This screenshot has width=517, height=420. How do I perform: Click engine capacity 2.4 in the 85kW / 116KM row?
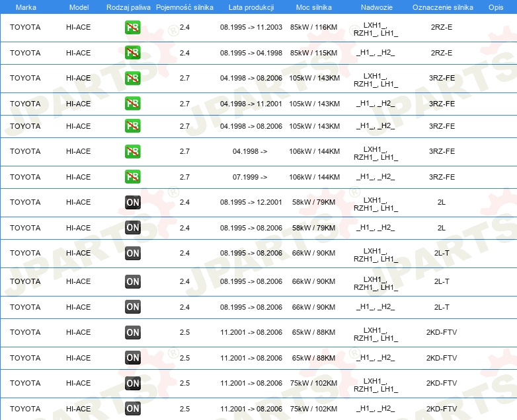[x=184, y=27]
